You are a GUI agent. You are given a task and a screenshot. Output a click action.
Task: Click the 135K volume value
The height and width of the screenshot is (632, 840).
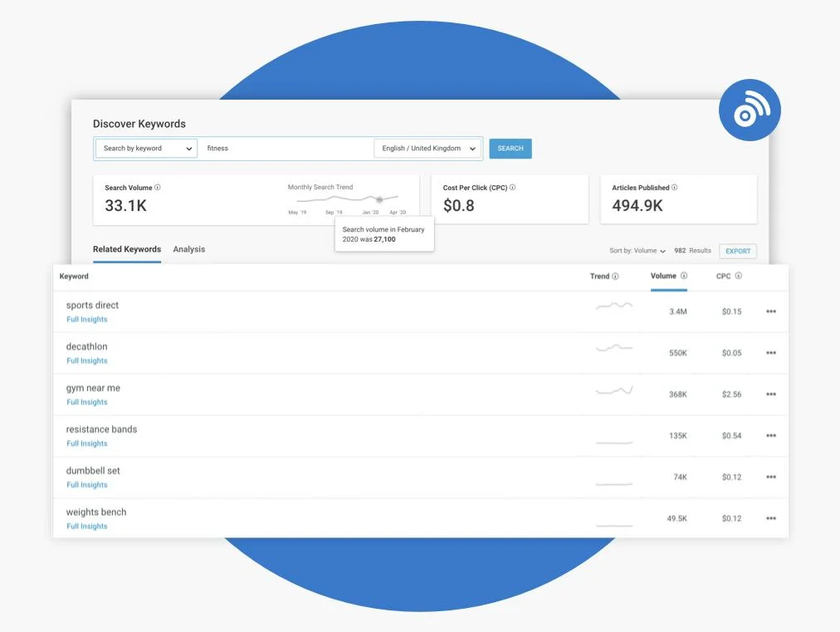click(677, 435)
